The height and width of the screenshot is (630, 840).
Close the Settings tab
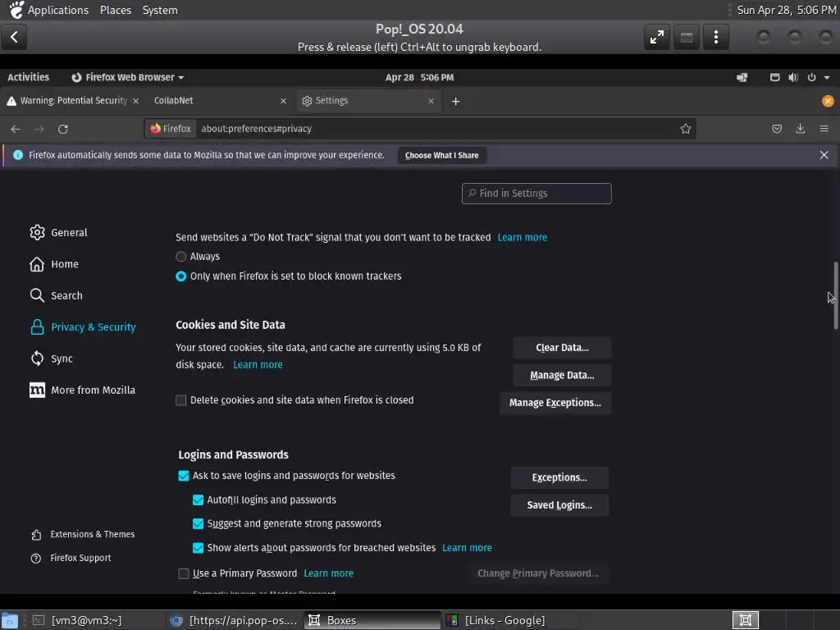(x=431, y=101)
